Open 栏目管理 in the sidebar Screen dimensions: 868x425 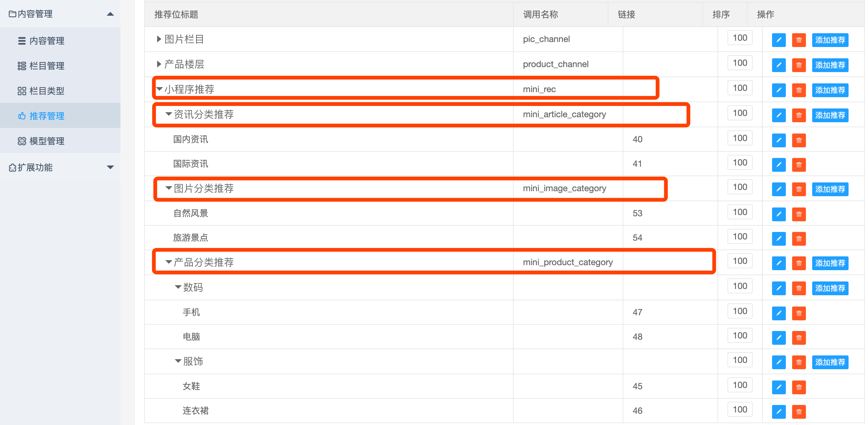tap(60, 66)
